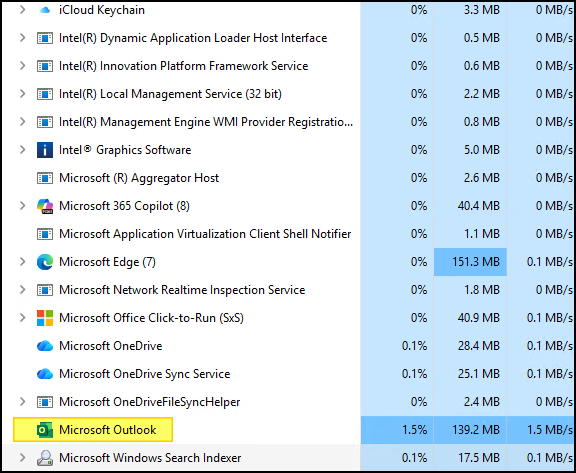Click the OneDriveFileSyncHelper process icon

45,402
